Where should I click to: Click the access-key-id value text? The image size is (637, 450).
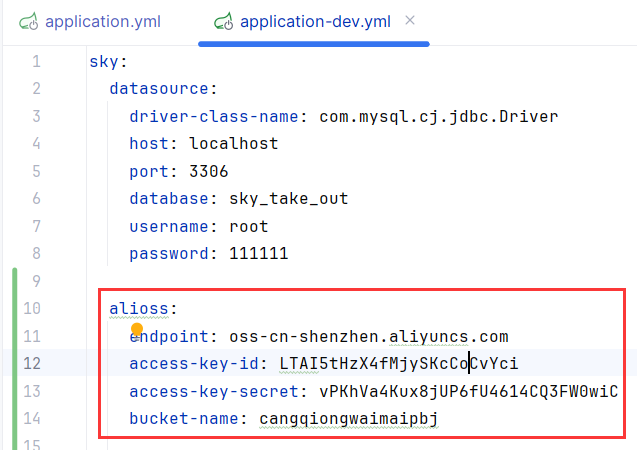[399, 363]
